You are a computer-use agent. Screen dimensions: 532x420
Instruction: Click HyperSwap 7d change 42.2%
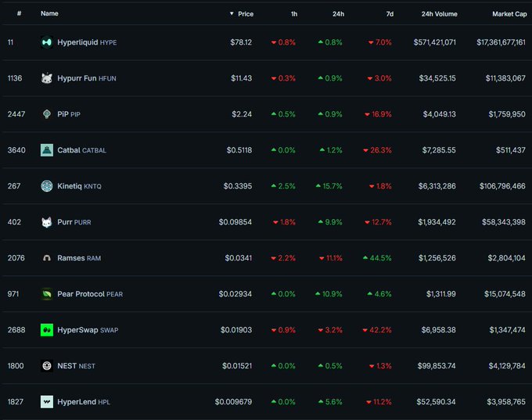377,330
